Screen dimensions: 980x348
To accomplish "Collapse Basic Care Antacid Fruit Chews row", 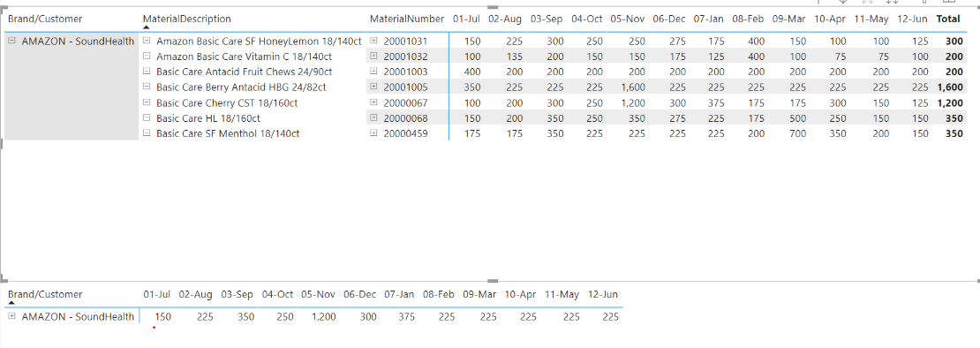I will tap(147, 72).
